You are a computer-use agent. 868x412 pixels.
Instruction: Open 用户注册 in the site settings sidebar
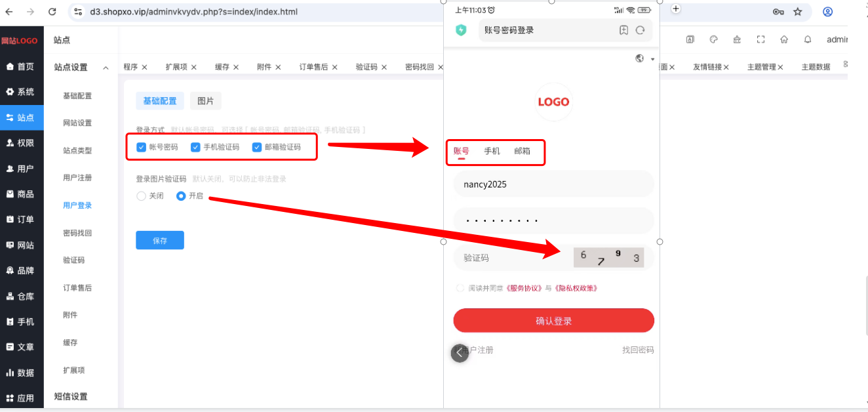click(77, 178)
